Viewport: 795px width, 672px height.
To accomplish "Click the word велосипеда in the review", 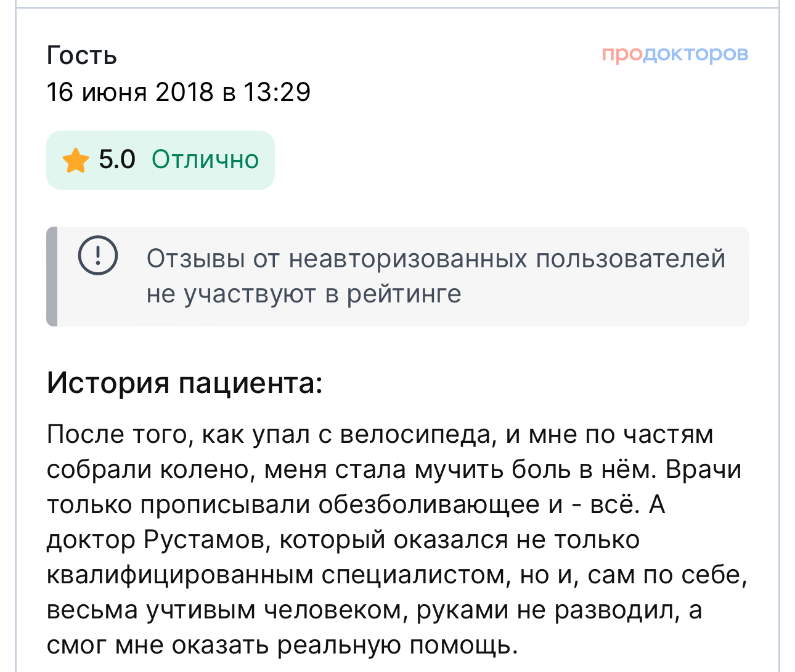I will click(415, 435).
